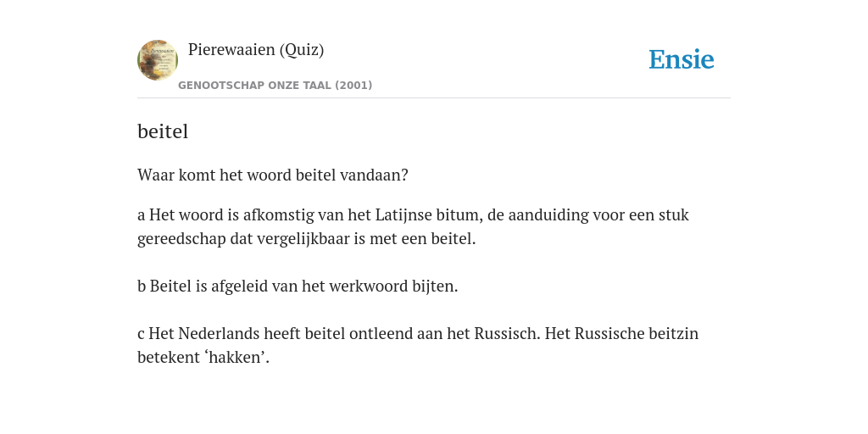Image resolution: width=868 pixels, height=434 pixels.
Task: Click the Pierewaaien book cover avatar
Action: click(158, 60)
